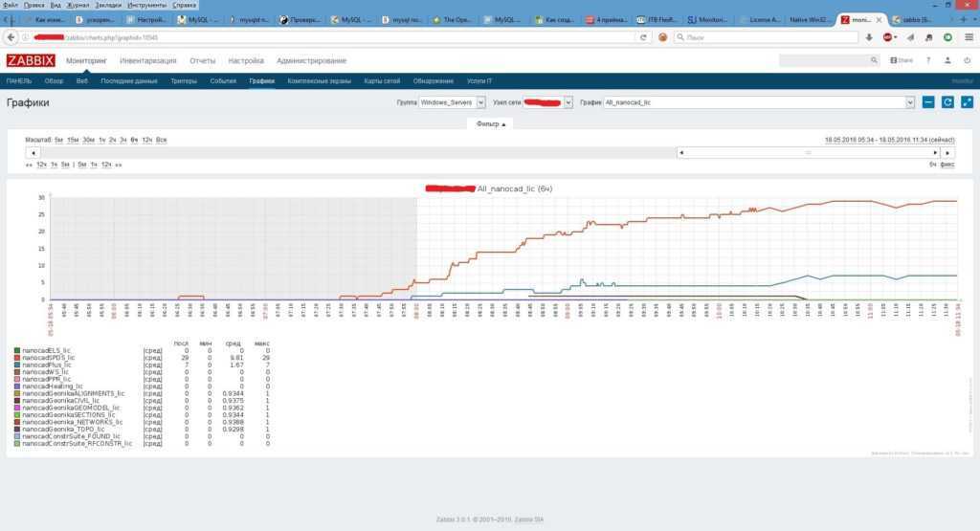Open the Firefox downloads arrow
Image resolution: width=980 pixels, height=531 pixels.
tap(869, 37)
